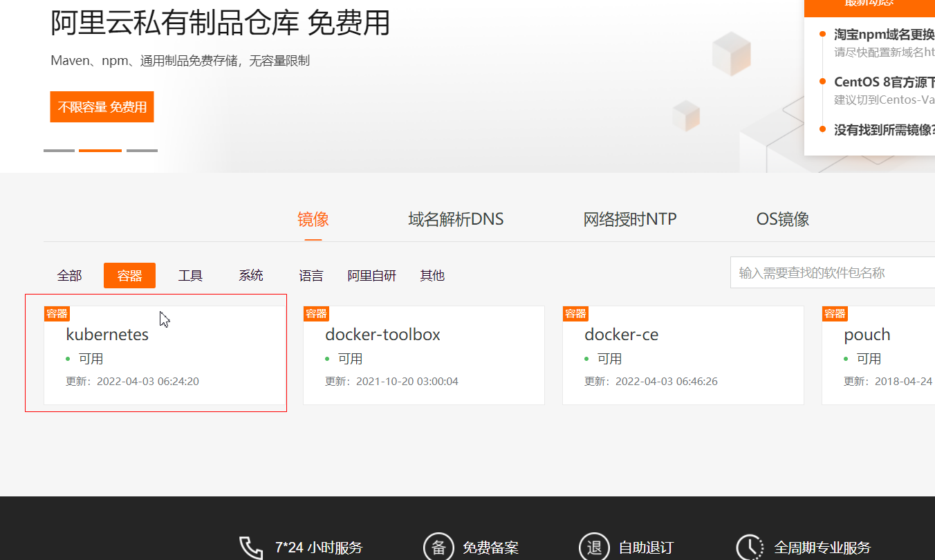Viewport: 935px width, 560px height.
Task: Select the first carousel indicator bar
Action: 59,150
